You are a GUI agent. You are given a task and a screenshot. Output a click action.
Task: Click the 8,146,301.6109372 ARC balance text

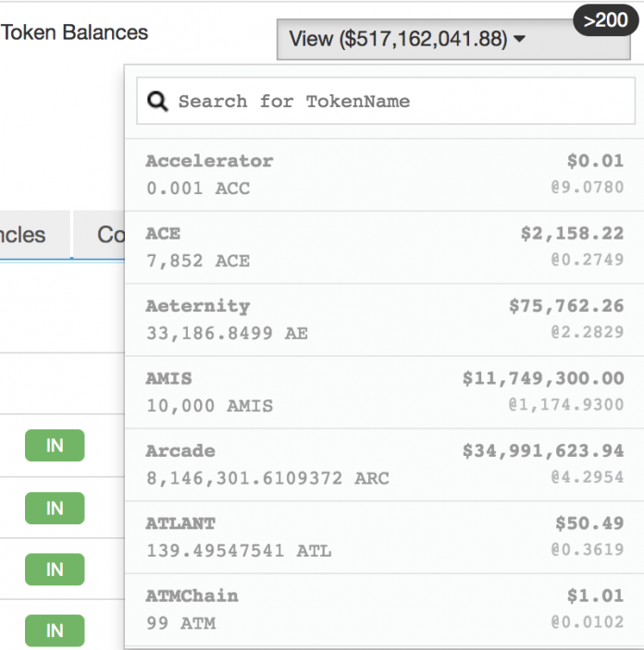point(268,478)
